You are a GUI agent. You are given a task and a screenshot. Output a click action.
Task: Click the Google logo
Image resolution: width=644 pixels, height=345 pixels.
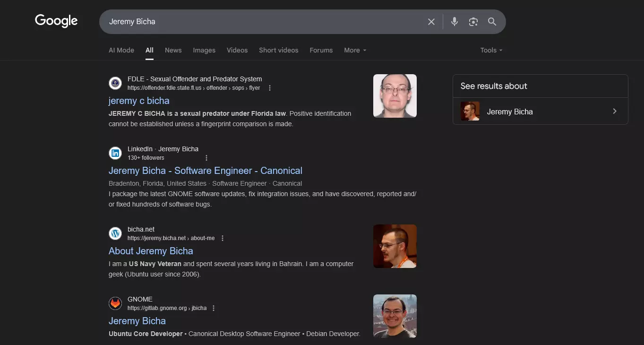coord(56,21)
